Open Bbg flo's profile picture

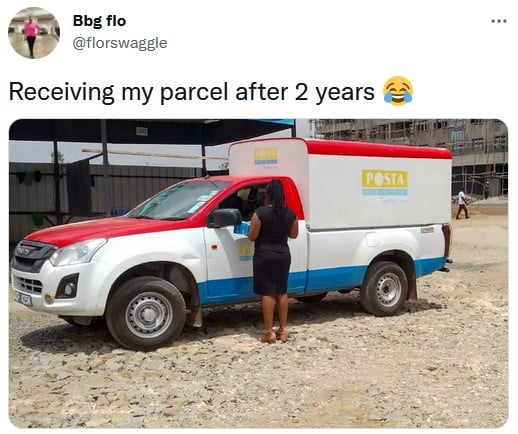(34, 33)
